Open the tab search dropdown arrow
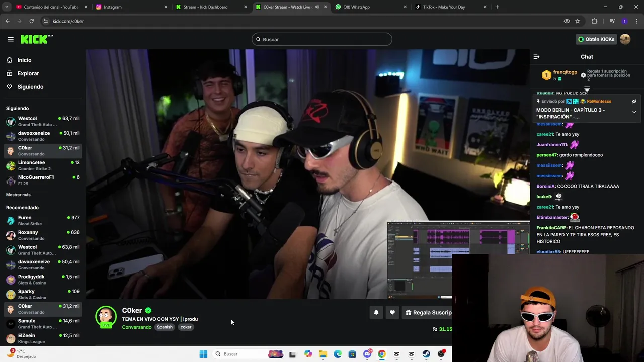 (7, 7)
